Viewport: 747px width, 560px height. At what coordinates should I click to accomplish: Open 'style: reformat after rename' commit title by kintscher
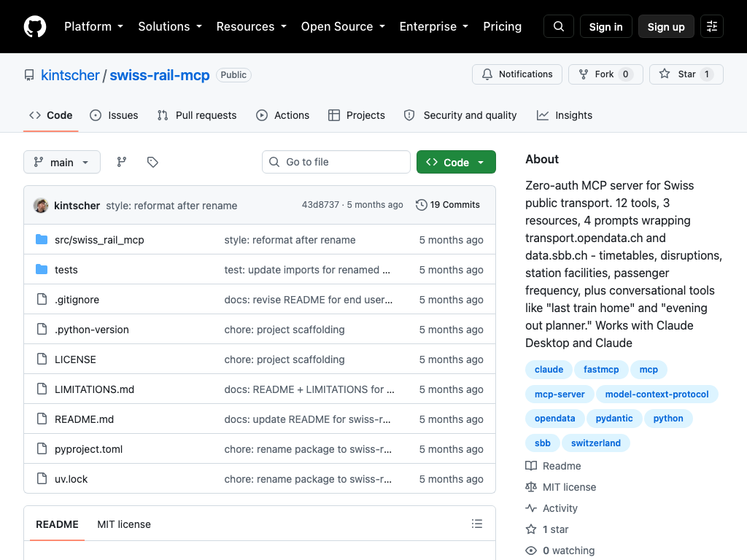click(171, 206)
